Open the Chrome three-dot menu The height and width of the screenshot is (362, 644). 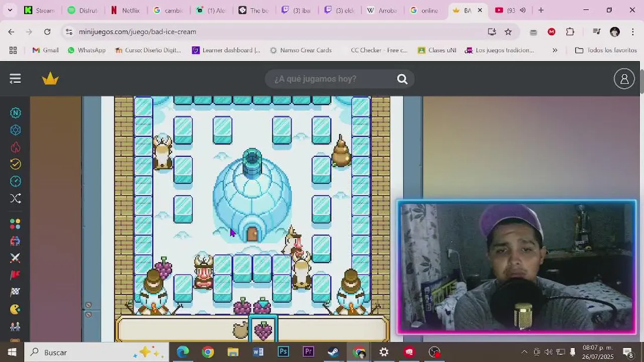(633, 32)
